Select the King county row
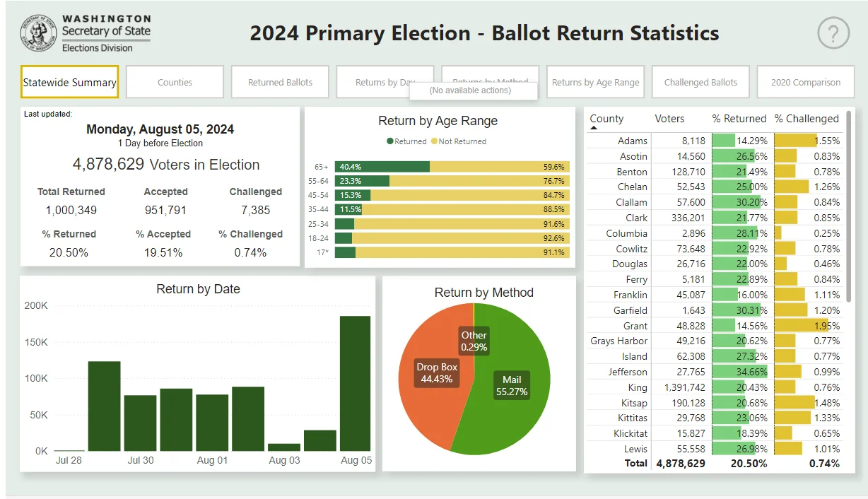Viewport: 868px width, 499px height. [x=715, y=387]
